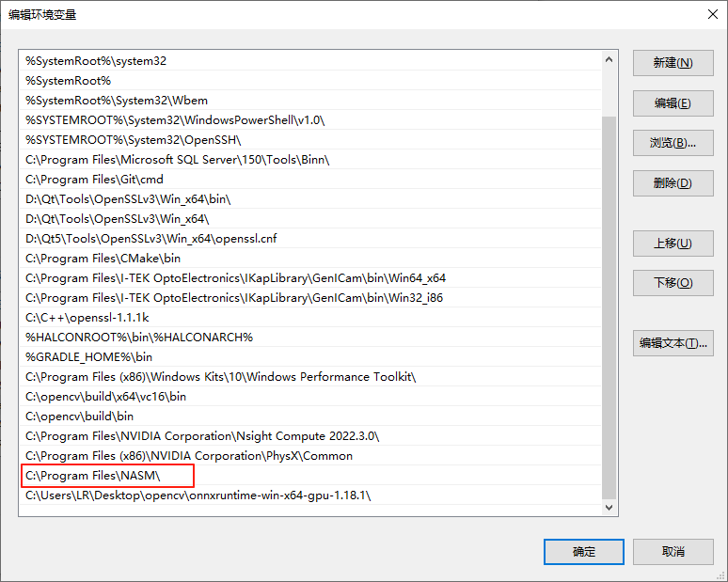This screenshot has height=582, width=728.
Task: Select the GenICam\bin\Win64_x64 path entry
Action: point(310,278)
